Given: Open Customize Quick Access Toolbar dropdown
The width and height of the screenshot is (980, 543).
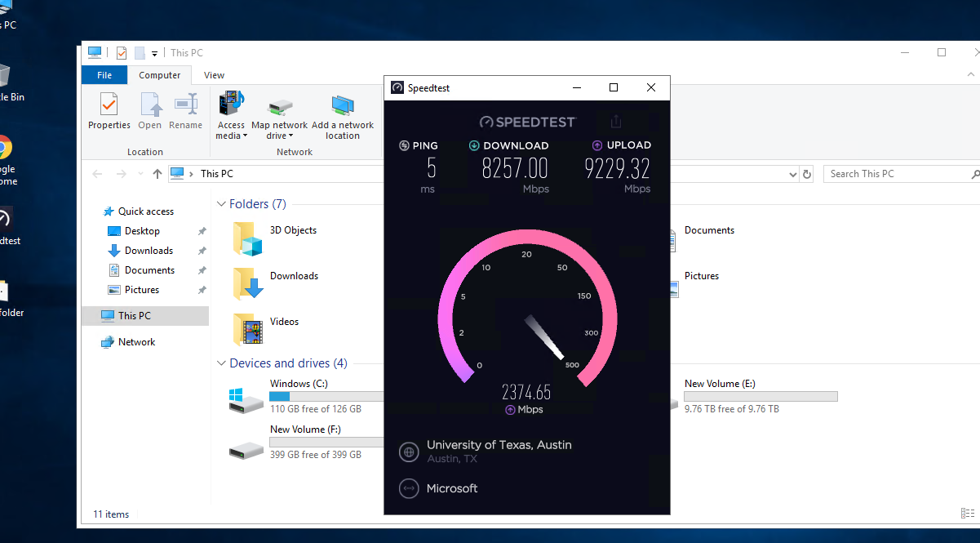Looking at the screenshot, I should tap(154, 54).
